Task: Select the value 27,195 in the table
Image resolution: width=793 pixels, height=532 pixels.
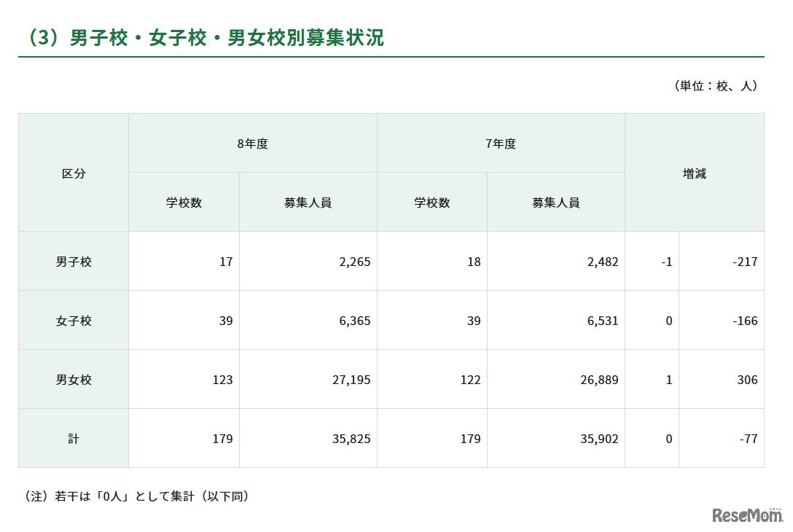Action: tap(350, 379)
